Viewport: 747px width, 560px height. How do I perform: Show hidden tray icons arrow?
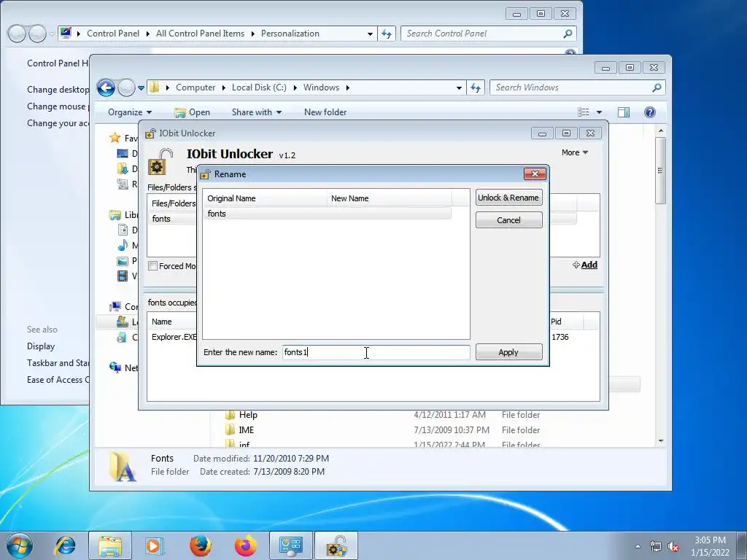(x=638, y=546)
